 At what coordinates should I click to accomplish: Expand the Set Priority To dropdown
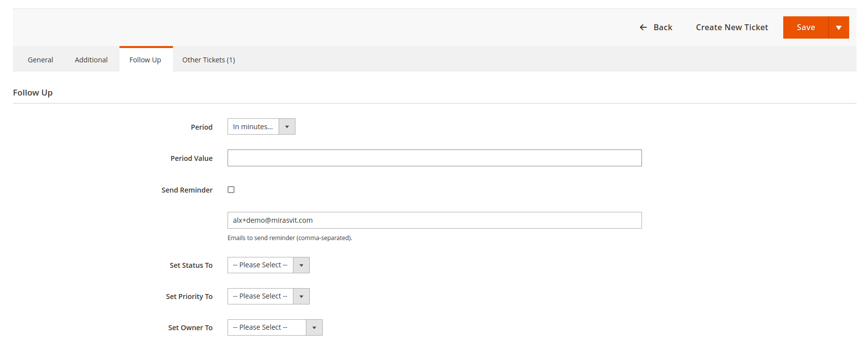pyautogui.click(x=268, y=297)
